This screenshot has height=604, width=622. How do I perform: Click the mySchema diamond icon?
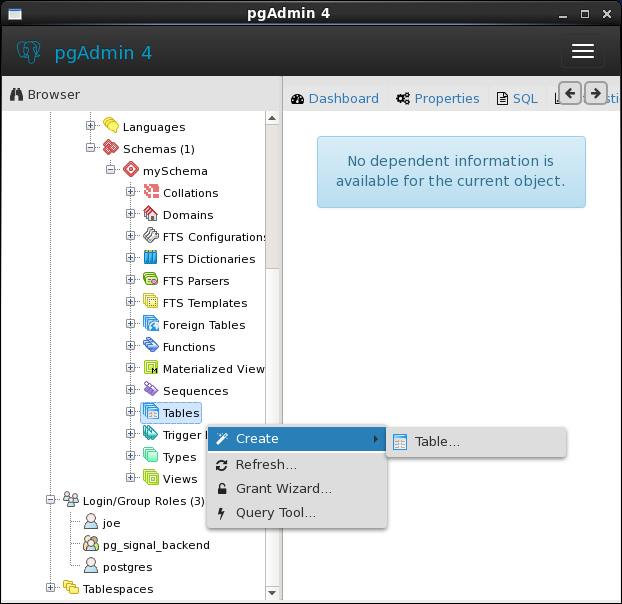point(131,170)
